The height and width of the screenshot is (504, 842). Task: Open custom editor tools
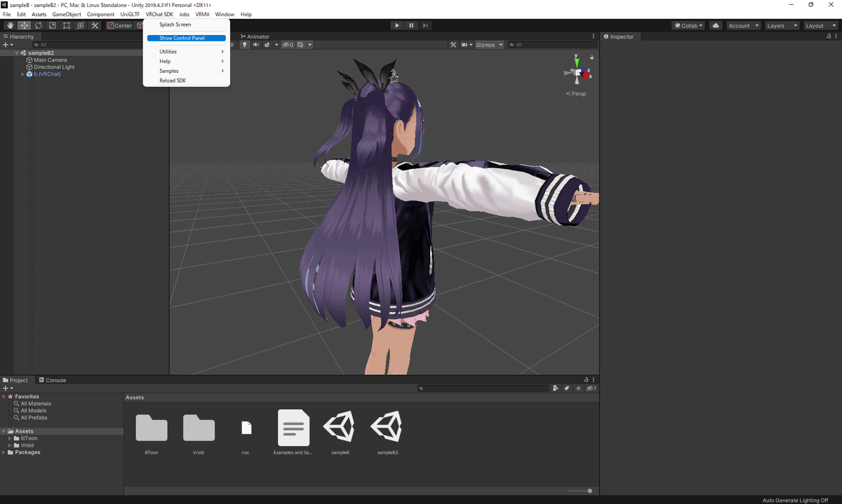click(95, 25)
